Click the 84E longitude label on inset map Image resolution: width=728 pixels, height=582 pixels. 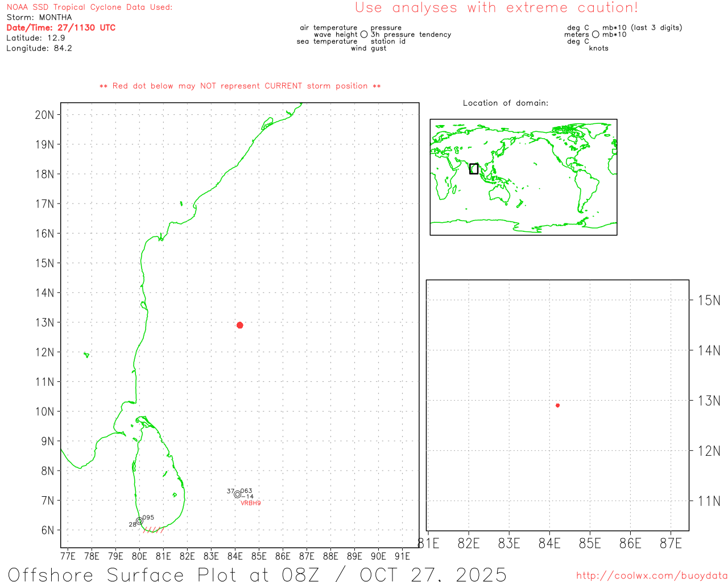click(549, 544)
